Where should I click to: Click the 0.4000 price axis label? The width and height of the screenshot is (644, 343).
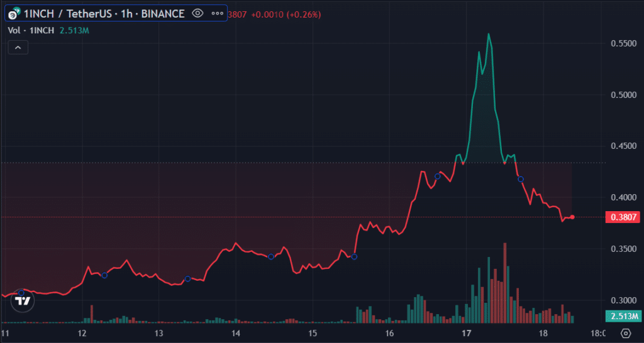click(x=623, y=197)
